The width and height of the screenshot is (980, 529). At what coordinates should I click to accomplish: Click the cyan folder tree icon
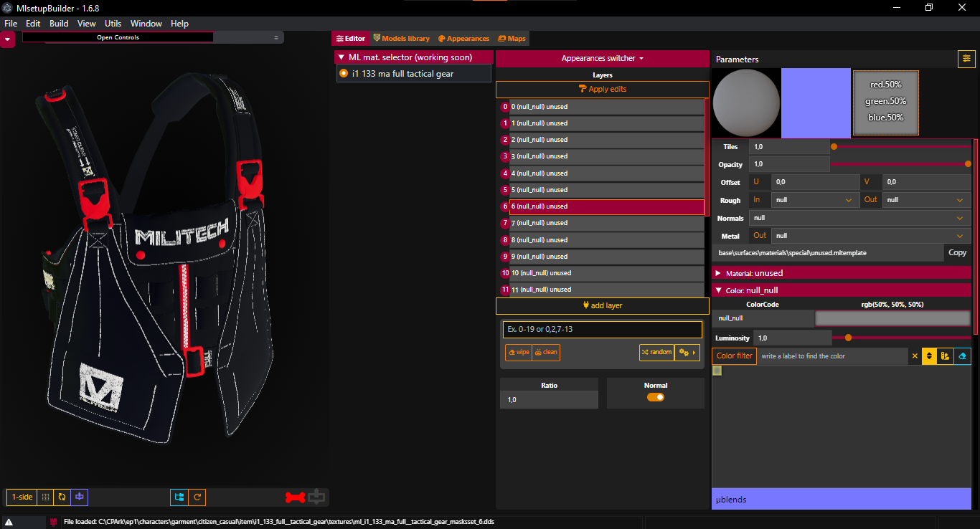(x=179, y=497)
